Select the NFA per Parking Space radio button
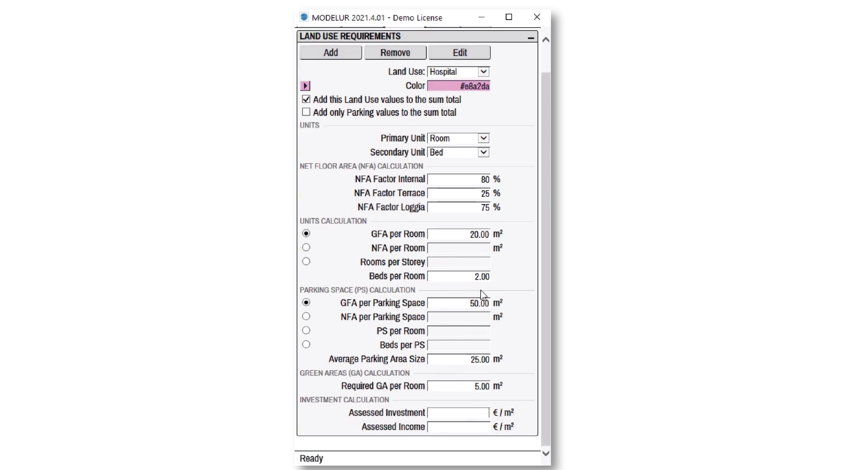Screen dimensions: 868x470 tap(306, 317)
